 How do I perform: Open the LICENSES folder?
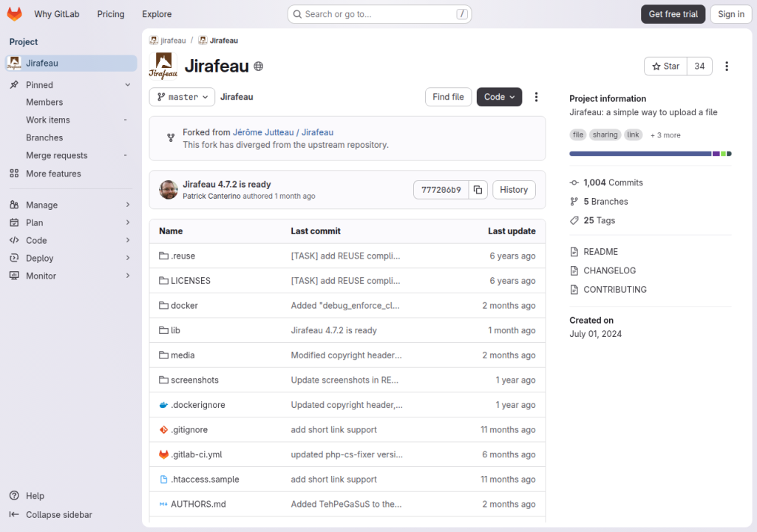tap(191, 281)
